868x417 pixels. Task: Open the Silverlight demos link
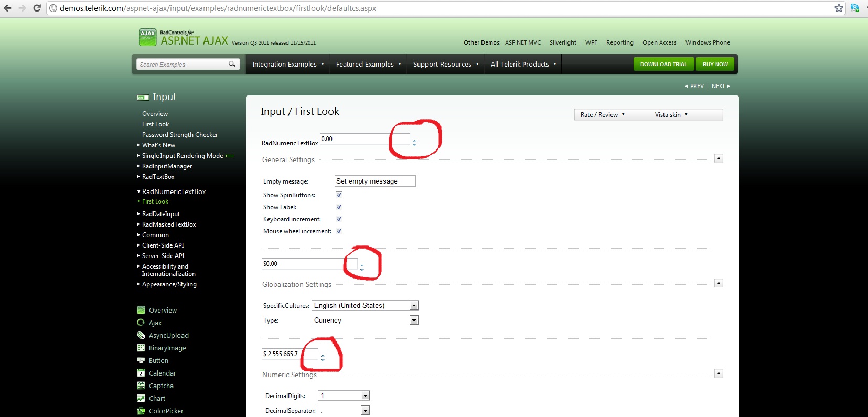coord(563,42)
